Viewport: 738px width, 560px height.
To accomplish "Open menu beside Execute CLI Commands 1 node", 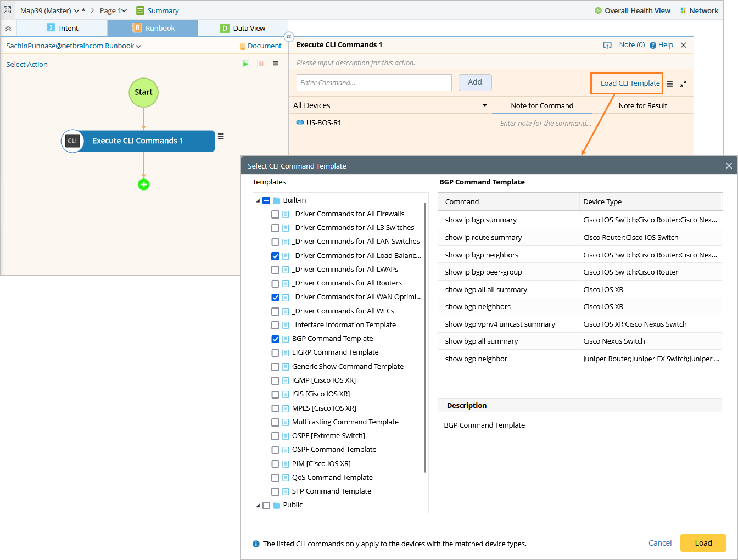I will [221, 137].
